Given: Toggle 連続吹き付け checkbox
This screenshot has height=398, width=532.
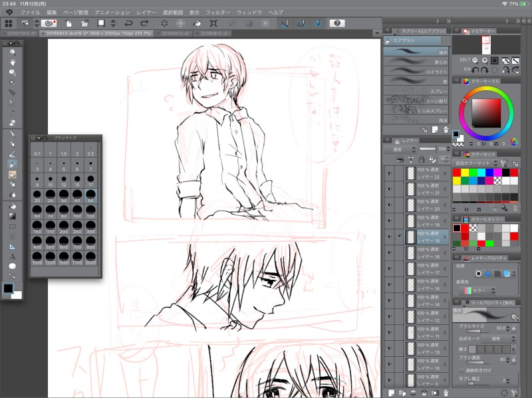Looking at the screenshot, I should pyautogui.click(x=462, y=370).
